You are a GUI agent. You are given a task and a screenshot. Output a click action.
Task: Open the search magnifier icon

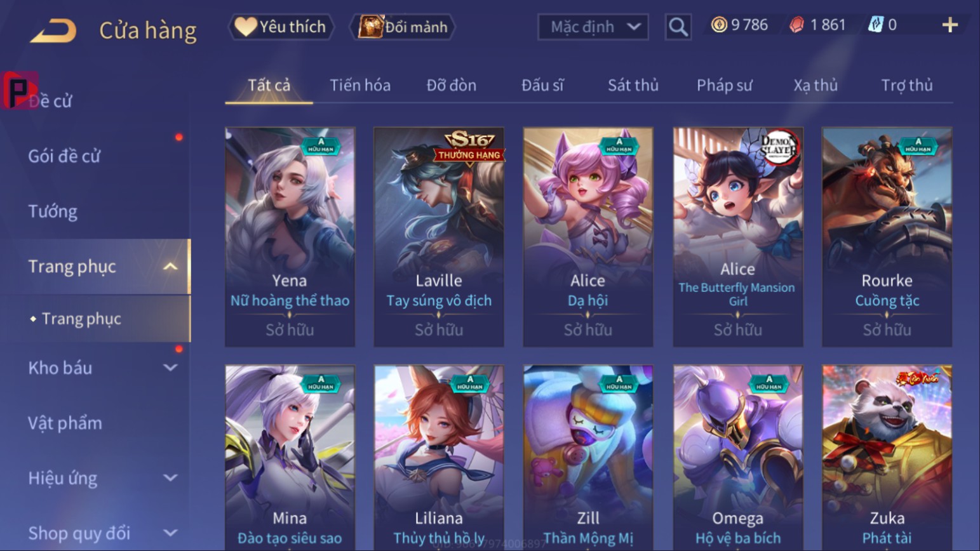[x=678, y=27]
